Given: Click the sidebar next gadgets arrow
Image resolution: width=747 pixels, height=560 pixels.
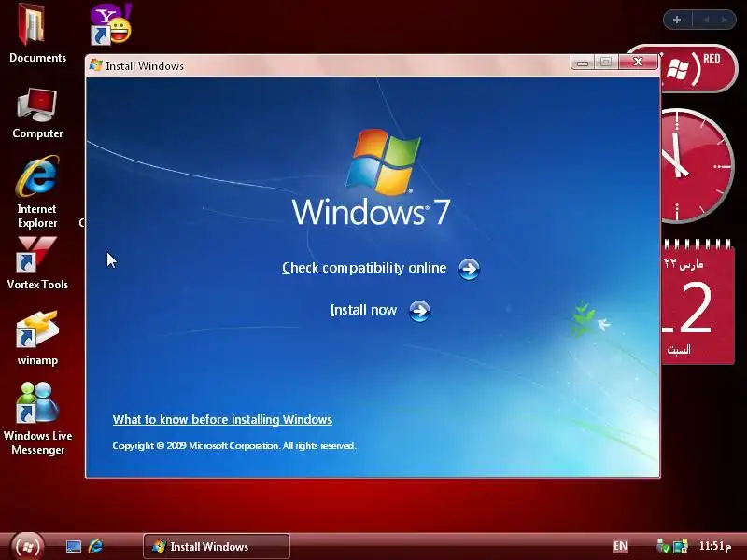Looking at the screenshot, I should coord(725,20).
